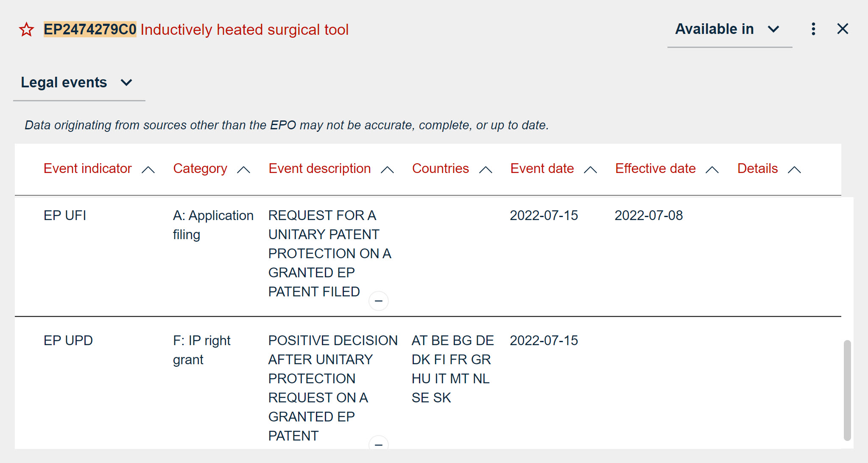
Task: Expand the Legal events dropdown
Action: pyautogui.click(x=77, y=82)
